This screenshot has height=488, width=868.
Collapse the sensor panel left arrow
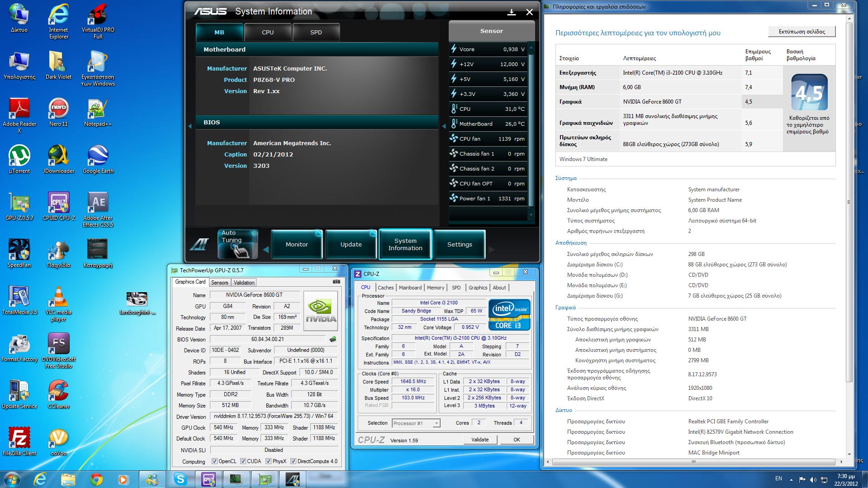tap(444, 126)
